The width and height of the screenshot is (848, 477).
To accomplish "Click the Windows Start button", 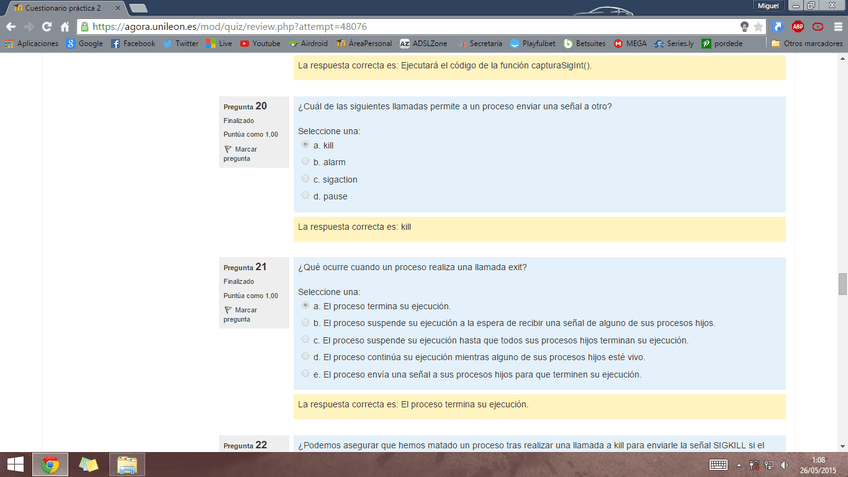I will (17, 464).
